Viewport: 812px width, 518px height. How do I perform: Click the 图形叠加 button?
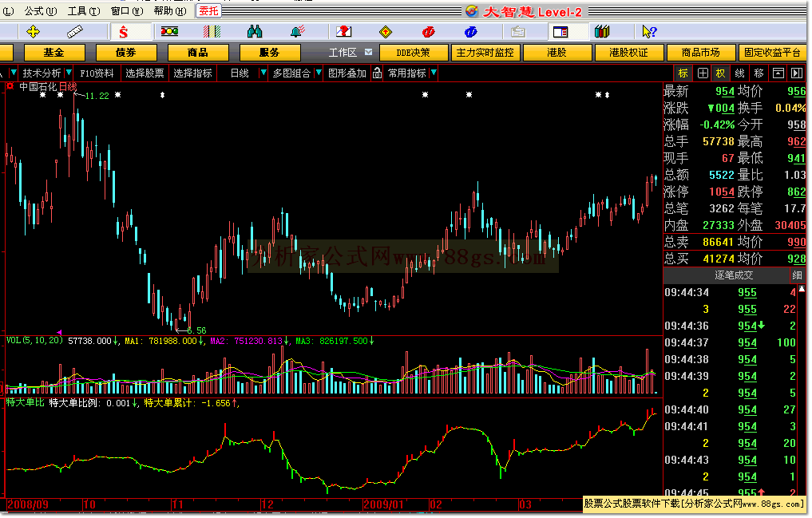347,73
